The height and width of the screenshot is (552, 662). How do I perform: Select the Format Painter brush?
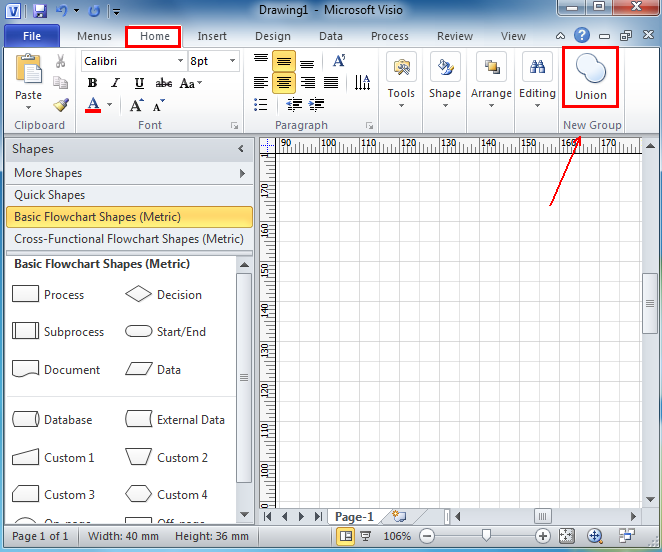[x=61, y=104]
